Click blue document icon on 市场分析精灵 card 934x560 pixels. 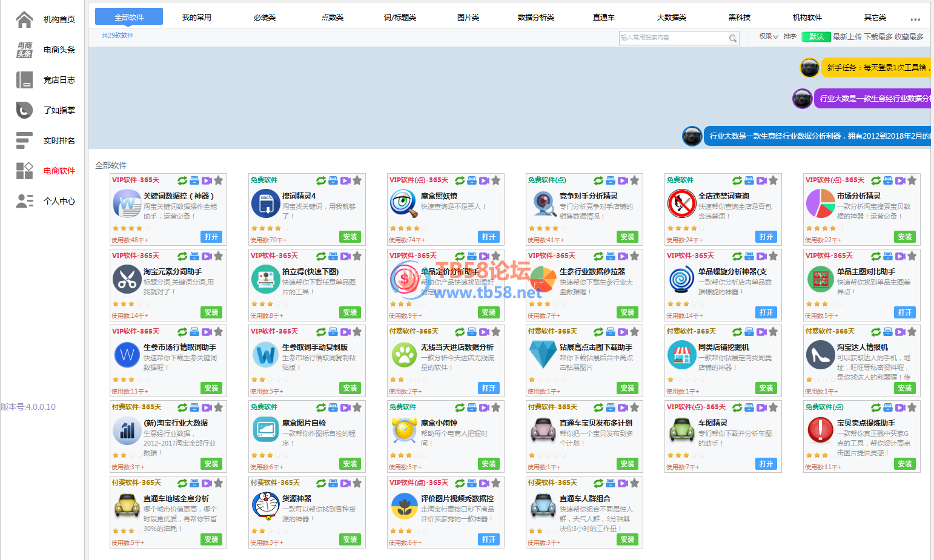(x=888, y=180)
